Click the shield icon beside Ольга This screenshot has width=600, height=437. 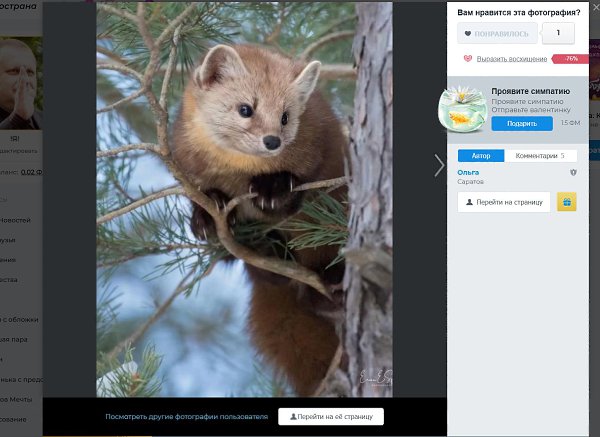tap(573, 173)
